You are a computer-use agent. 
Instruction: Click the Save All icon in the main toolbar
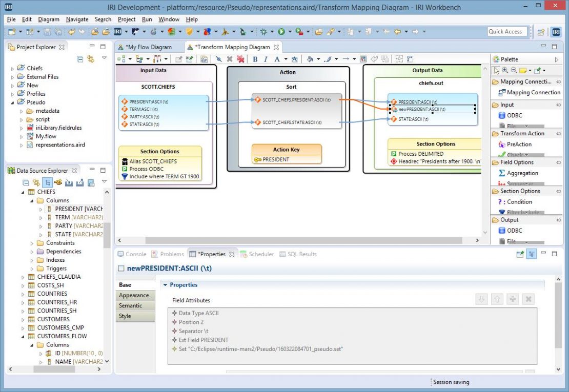tap(58, 32)
